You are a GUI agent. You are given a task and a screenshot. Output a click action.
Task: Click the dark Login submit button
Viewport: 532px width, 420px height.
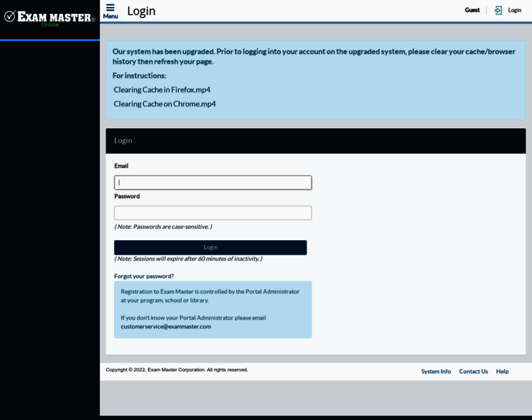(211, 247)
